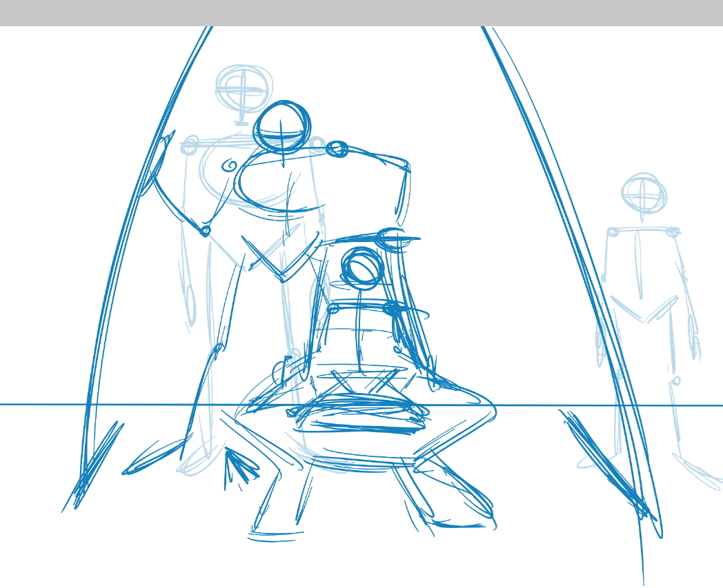Click the seated figure's head circle
This screenshot has width=723, height=588.
click(361, 267)
